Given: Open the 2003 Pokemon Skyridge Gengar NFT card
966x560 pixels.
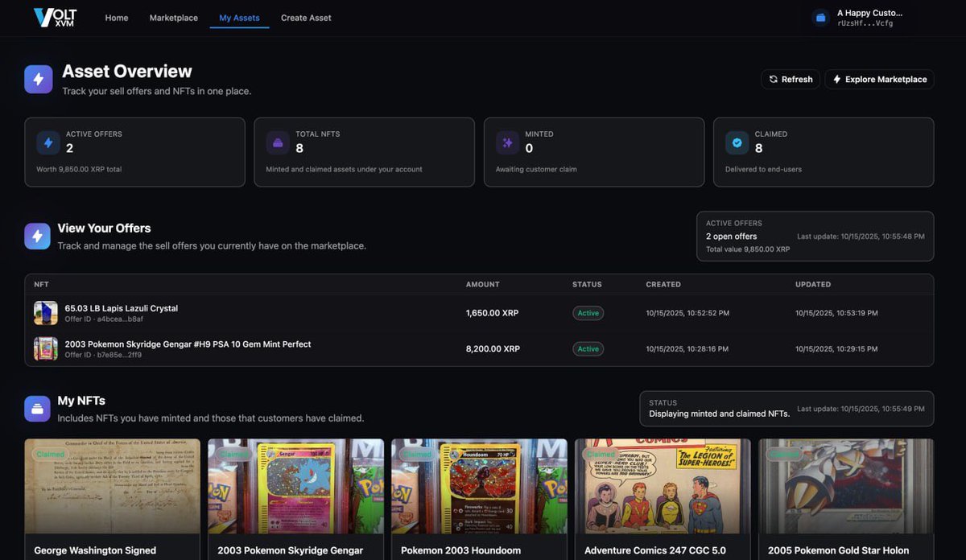Looking at the screenshot, I should click(x=295, y=499).
